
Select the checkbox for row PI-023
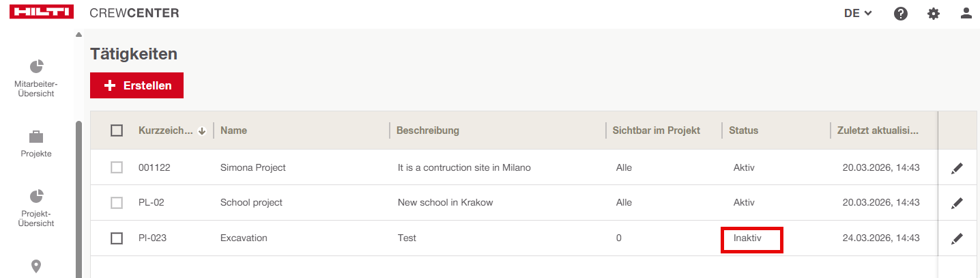[117, 238]
